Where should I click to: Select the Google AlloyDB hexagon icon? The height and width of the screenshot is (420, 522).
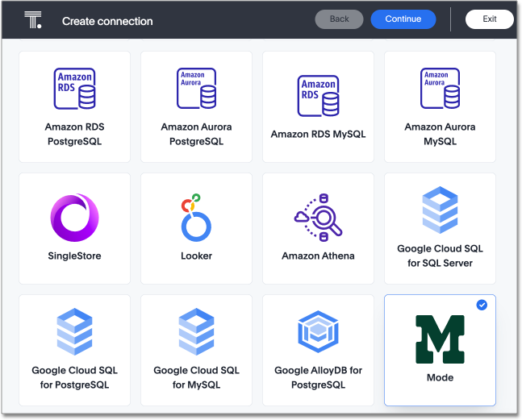[318, 332]
